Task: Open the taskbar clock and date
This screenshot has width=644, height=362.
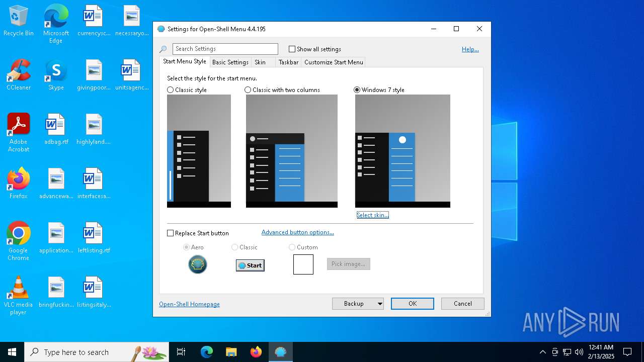Action: [601, 352]
